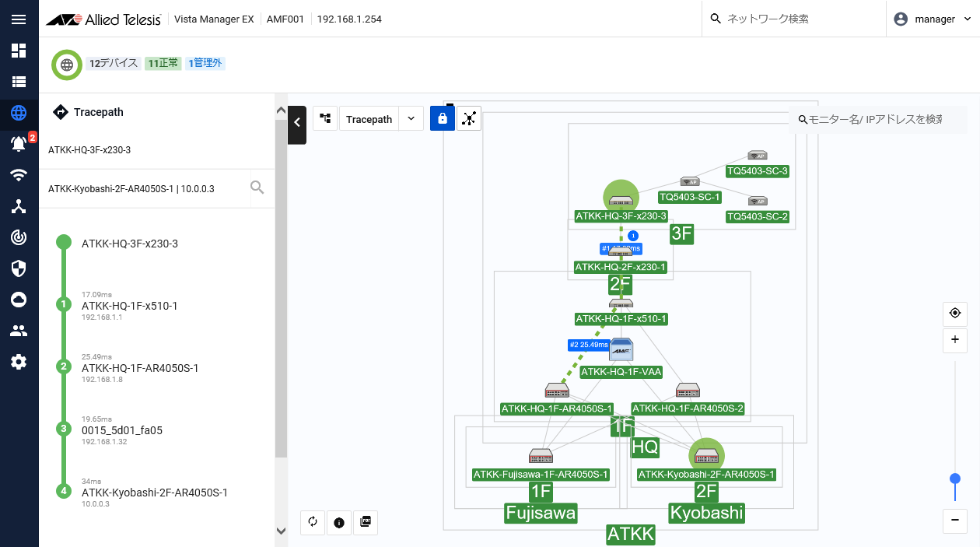
Task: Click the refresh icon under the map
Action: click(x=313, y=522)
